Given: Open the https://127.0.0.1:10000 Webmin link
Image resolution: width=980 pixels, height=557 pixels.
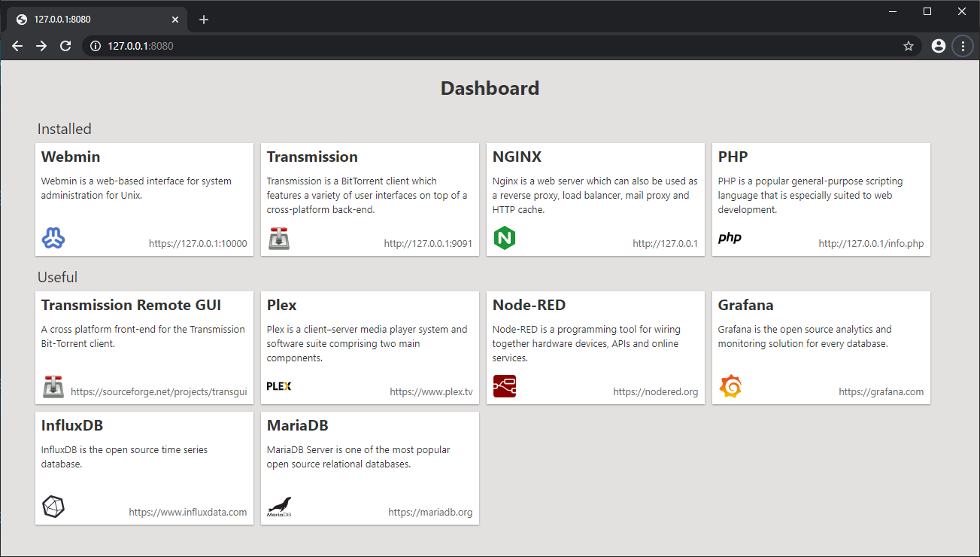Looking at the screenshot, I should (198, 244).
